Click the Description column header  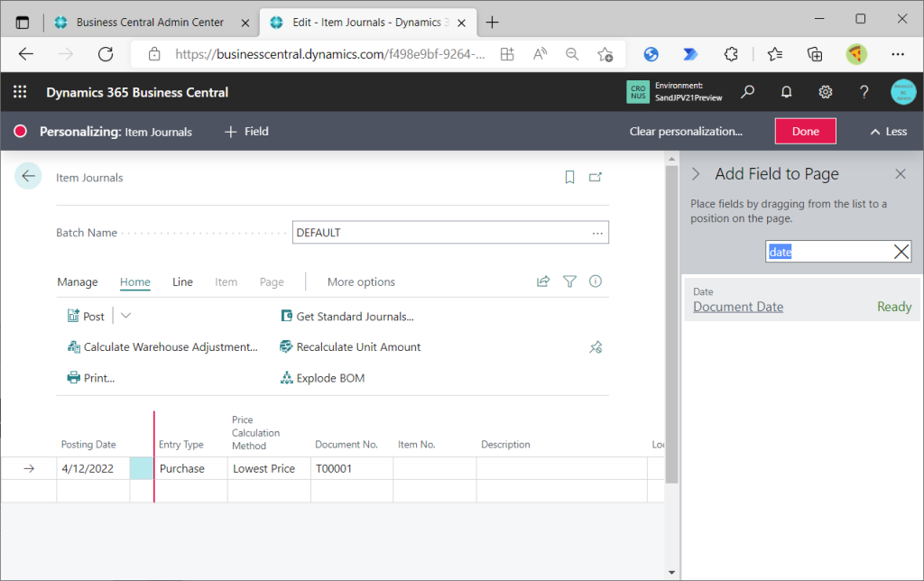point(505,444)
